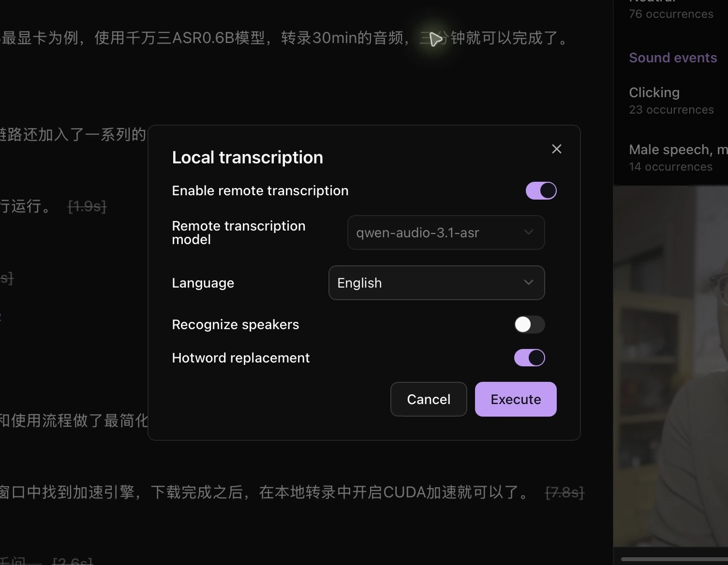Switch off Hotword replacement
The image size is (728, 565).
click(529, 358)
